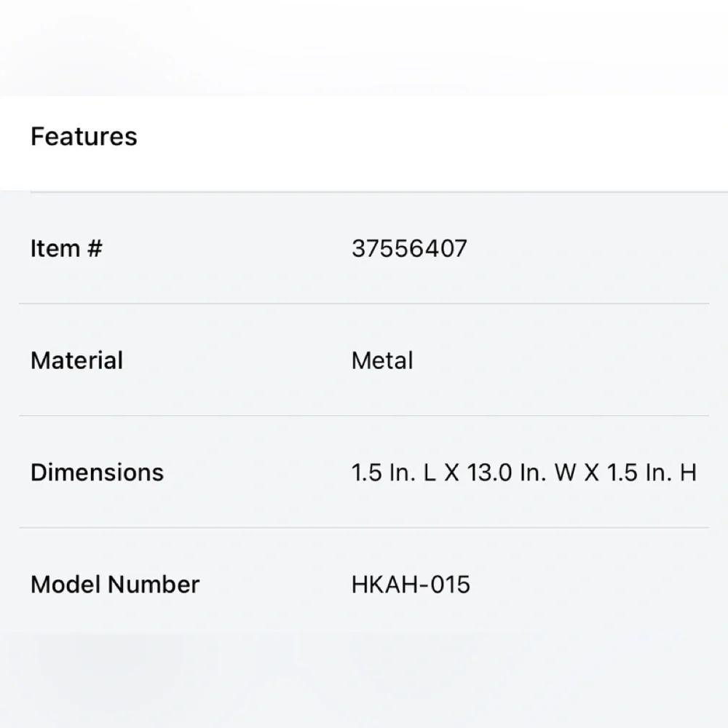Click the '1.5 In. L' length text
The image size is (728, 728).
point(394,472)
